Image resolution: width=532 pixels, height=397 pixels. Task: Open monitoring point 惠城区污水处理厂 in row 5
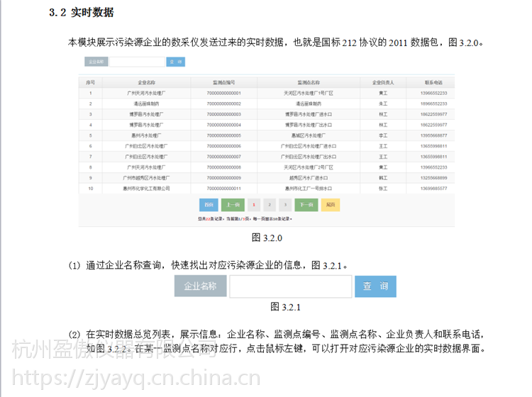[309, 135]
